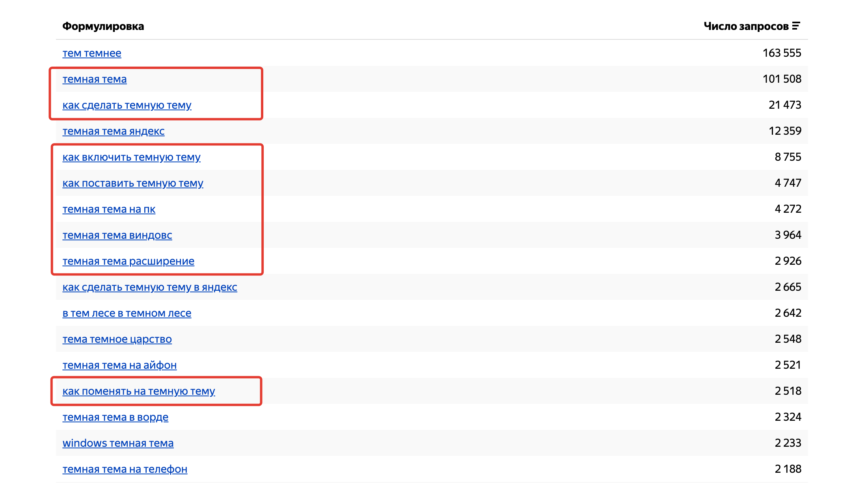
Task: Click 'темная тема расширение' link
Action: [x=129, y=261]
